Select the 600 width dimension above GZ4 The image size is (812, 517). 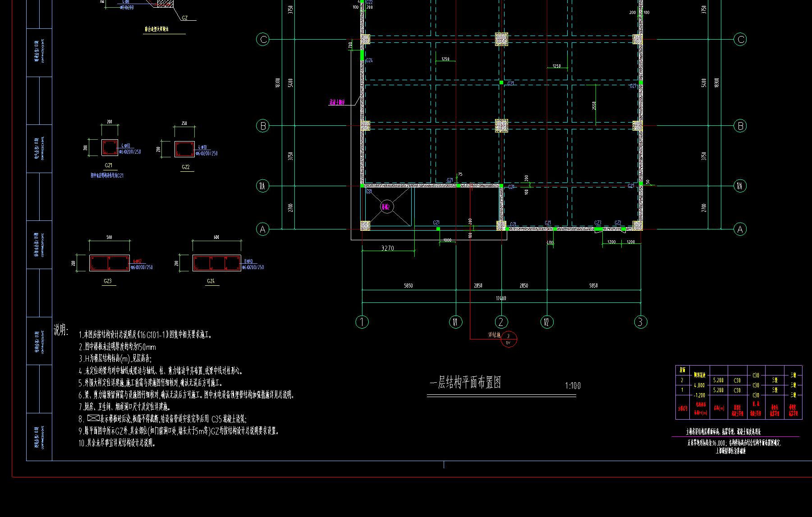[216, 237]
